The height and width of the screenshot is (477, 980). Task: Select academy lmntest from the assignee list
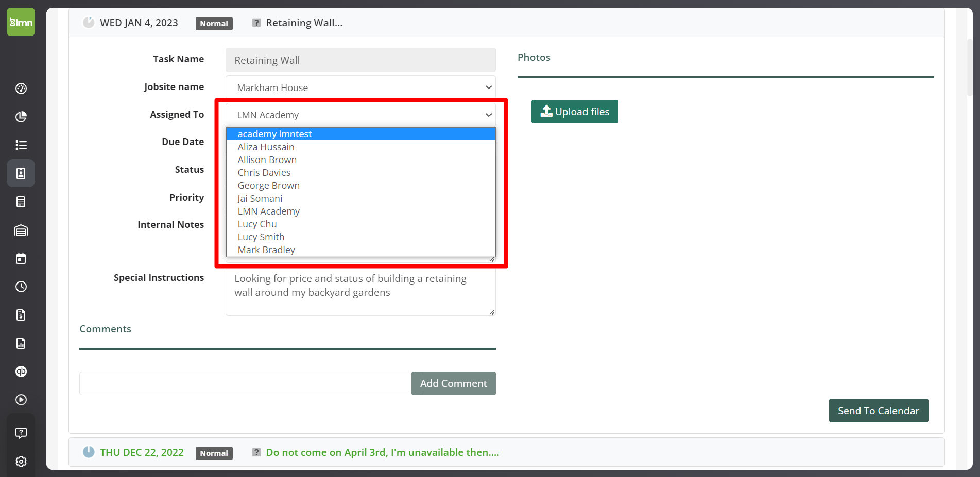pos(360,134)
